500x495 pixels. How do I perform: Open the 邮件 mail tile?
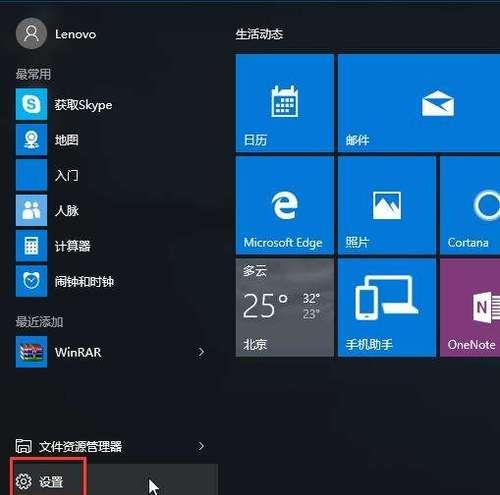point(419,103)
